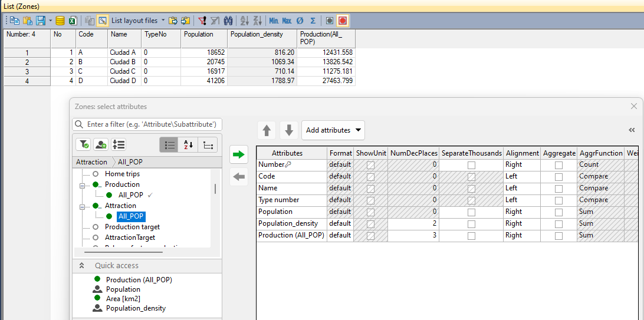Click the grey remove attribute arrow
This screenshot has height=320, width=644.
[238, 177]
